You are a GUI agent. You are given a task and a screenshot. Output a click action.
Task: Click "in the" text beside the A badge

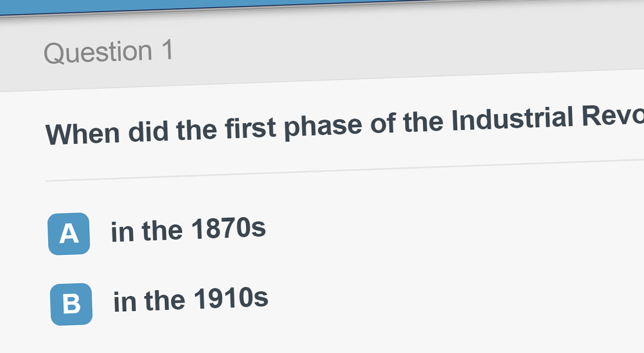click(147, 232)
